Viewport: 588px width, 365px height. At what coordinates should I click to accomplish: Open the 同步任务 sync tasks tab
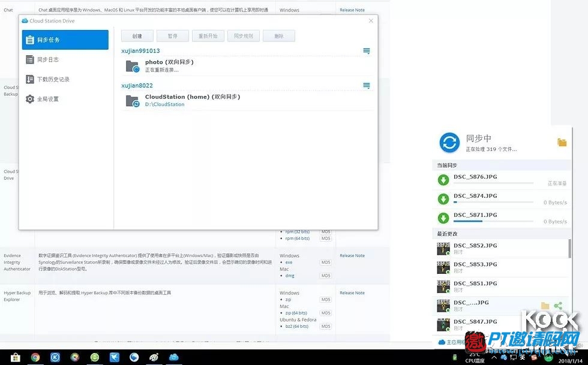pyautogui.click(x=65, y=40)
